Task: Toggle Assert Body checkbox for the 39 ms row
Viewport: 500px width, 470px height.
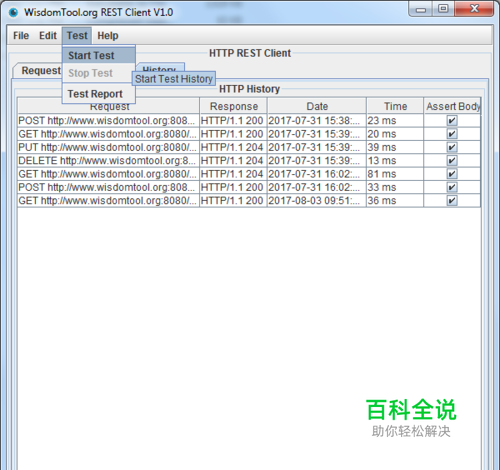Action: coord(452,147)
